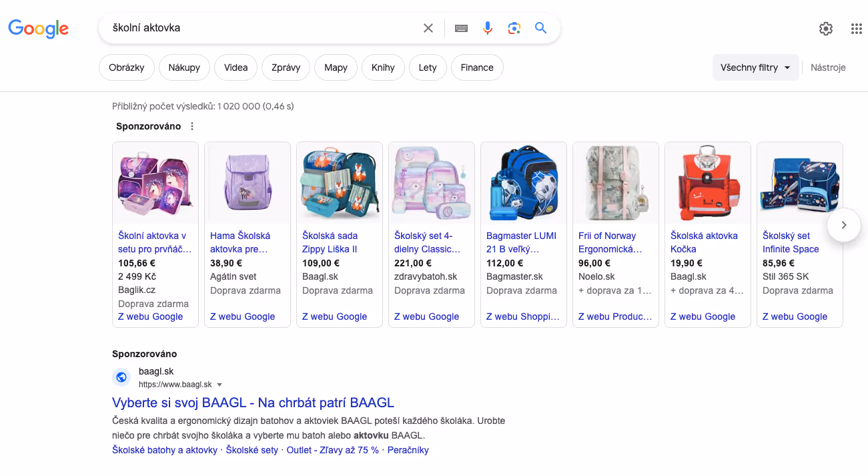Open Všechny filtry dropdown

coord(756,67)
